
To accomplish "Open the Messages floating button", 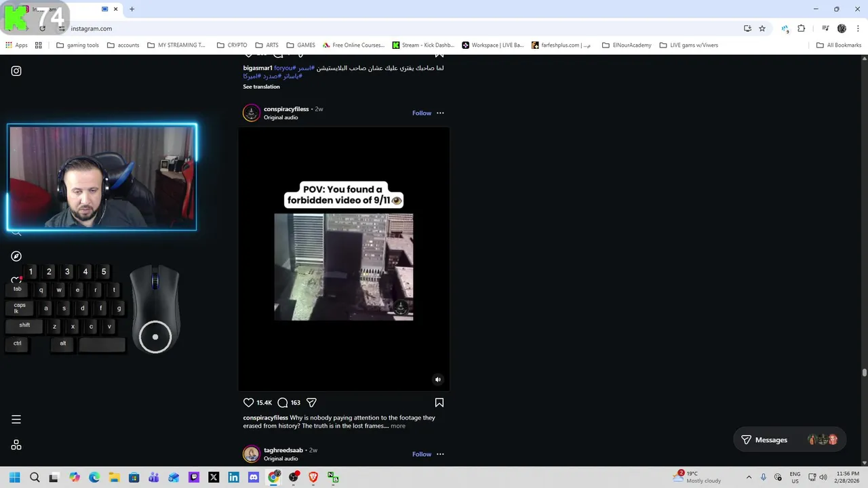I will pyautogui.click(x=790, y=440).
